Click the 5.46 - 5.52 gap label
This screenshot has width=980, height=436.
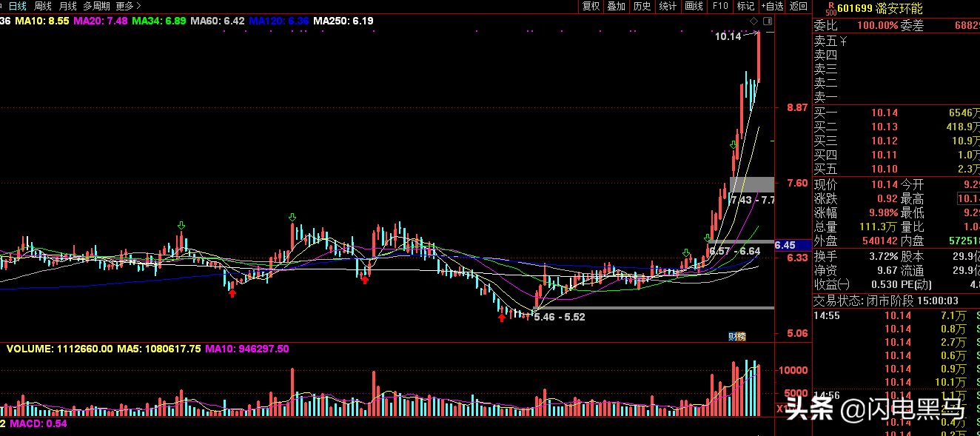point(560,317)
